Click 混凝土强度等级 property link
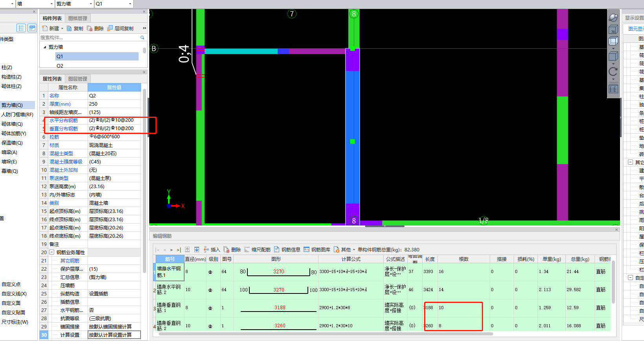This screenshot has width=644, height=341. (66, 162)
